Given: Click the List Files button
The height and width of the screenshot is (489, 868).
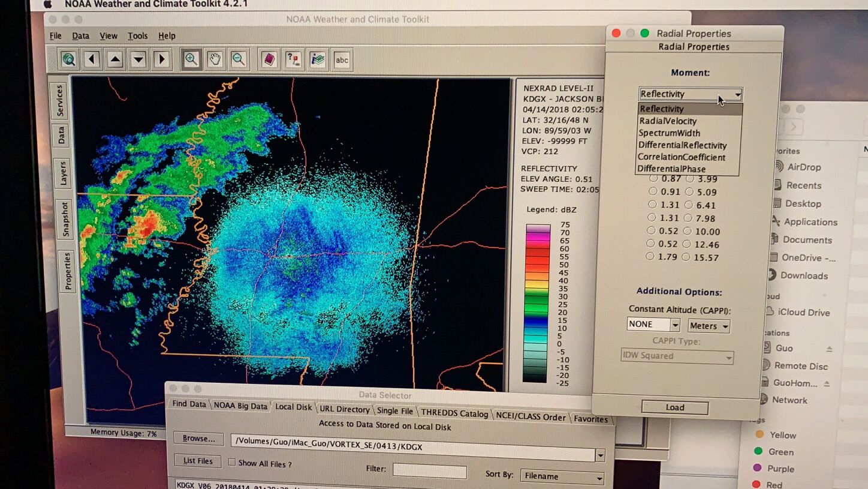Looking at the screenshot, I should pos(198,461).
